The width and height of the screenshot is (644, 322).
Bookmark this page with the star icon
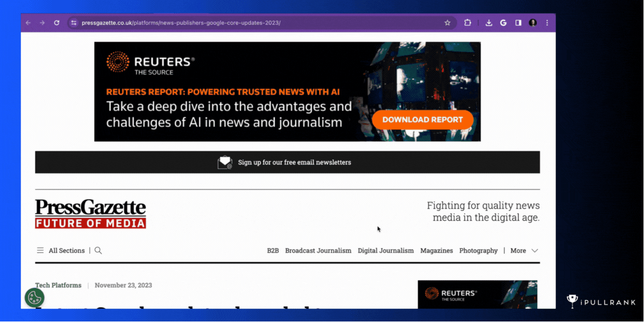tap(447, 23)
